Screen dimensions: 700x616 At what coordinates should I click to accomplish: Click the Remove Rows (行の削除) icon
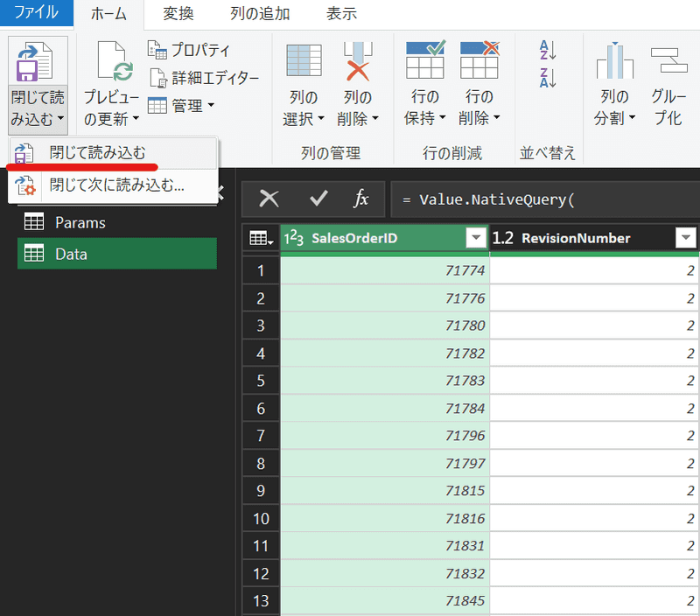pos(479,63)
